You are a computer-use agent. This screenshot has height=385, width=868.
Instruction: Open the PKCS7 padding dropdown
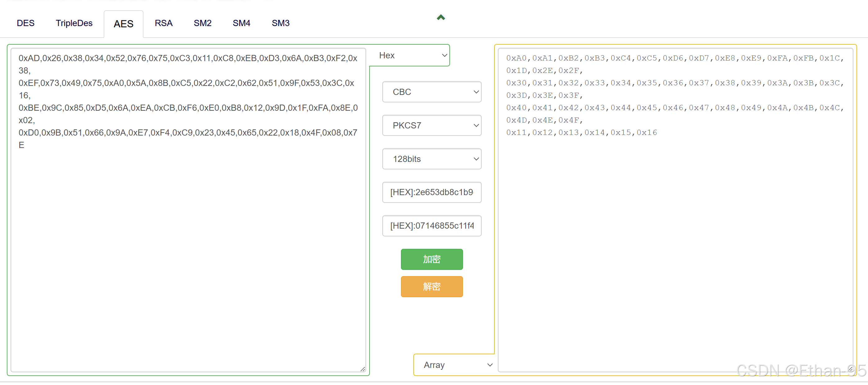[432, 125]
